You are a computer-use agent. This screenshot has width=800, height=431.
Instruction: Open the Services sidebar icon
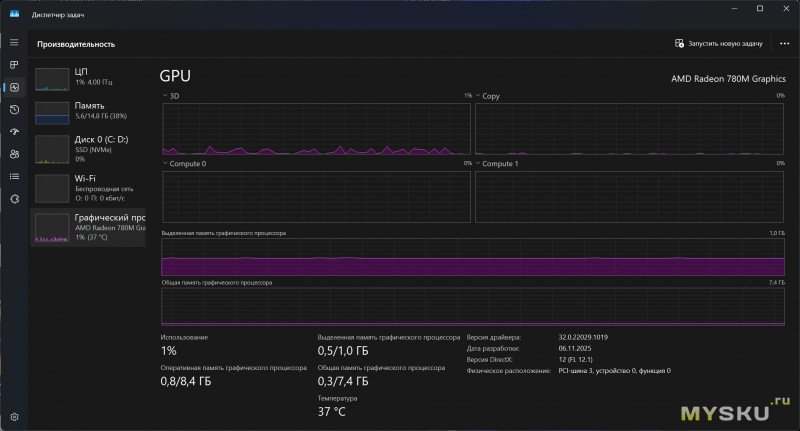click(14, 199)
